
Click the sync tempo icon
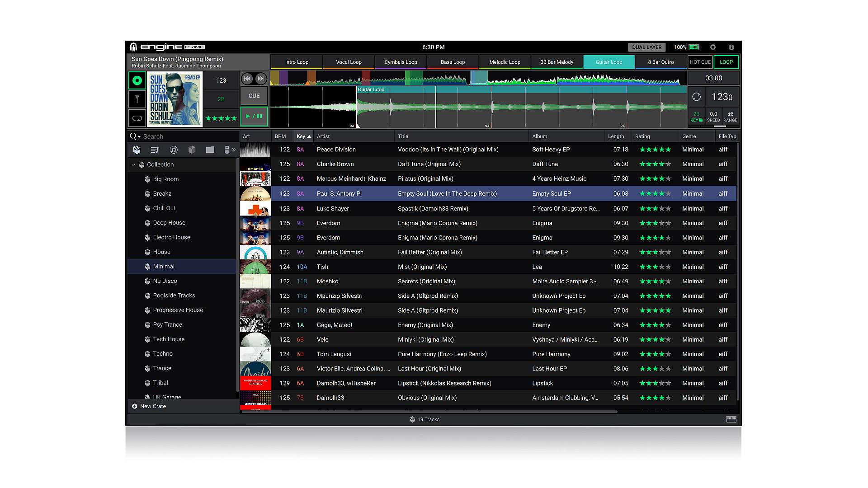click(x=697, y=97)
